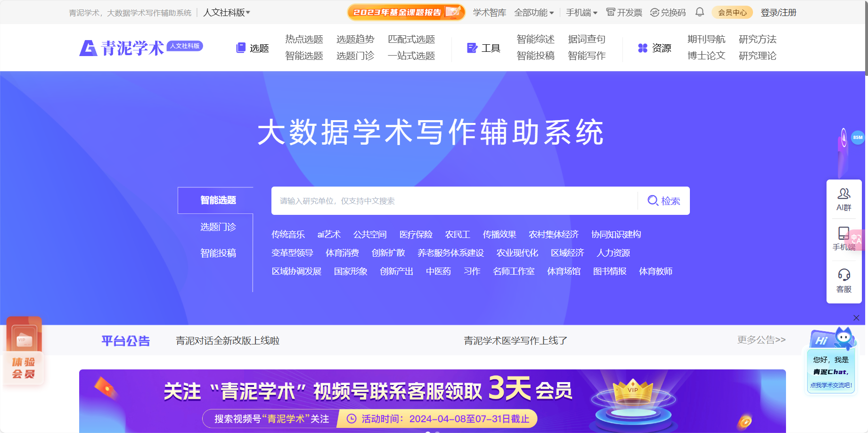The height and width of the screenshot is (433, 868).
Task: Open the 热点选题 menu item
Action: tap(303, 40)
